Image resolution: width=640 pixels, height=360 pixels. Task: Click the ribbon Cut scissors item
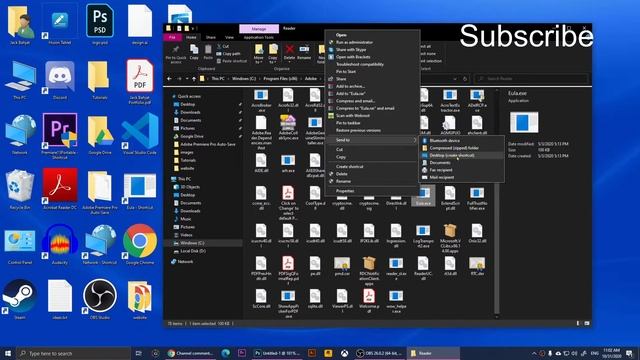(x=223, y=46)
